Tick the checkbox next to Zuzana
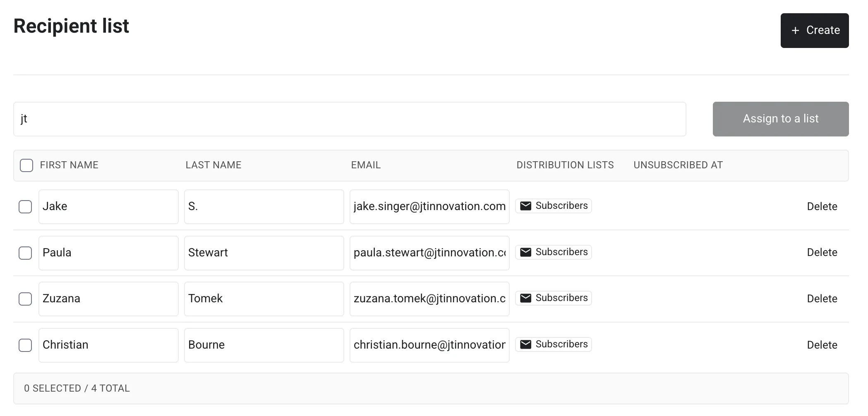Screen dimensions: 868x416 click(x=25, y=299)
